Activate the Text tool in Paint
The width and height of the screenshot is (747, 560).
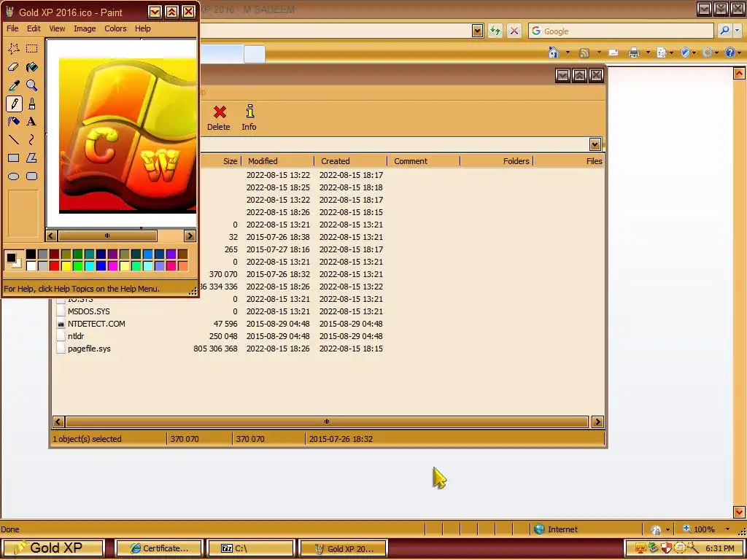(x=32, y=122)
